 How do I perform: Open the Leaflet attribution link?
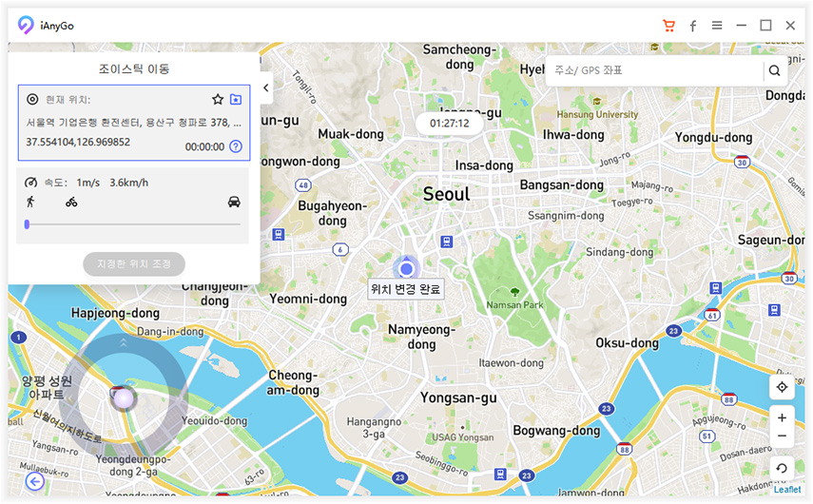pos(786,490)
